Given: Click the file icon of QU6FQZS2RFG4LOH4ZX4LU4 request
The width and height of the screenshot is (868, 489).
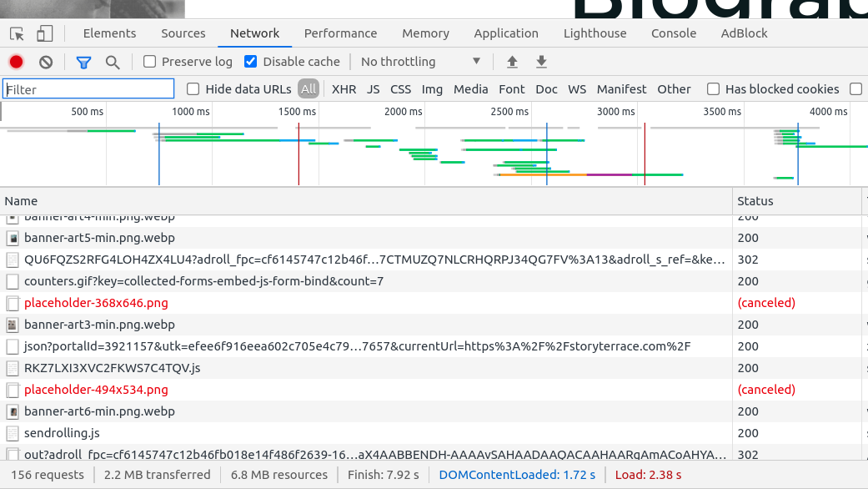Looking at the screenshot, I should (13, 260).
